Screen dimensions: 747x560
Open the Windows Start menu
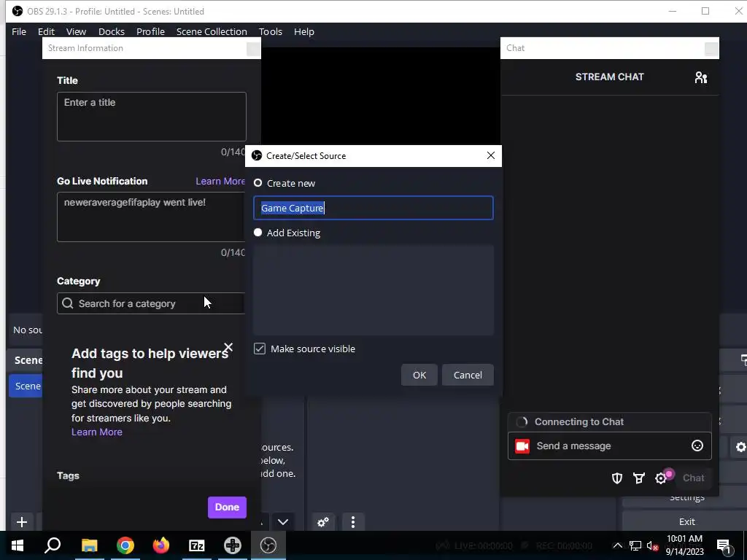(18, 545)
